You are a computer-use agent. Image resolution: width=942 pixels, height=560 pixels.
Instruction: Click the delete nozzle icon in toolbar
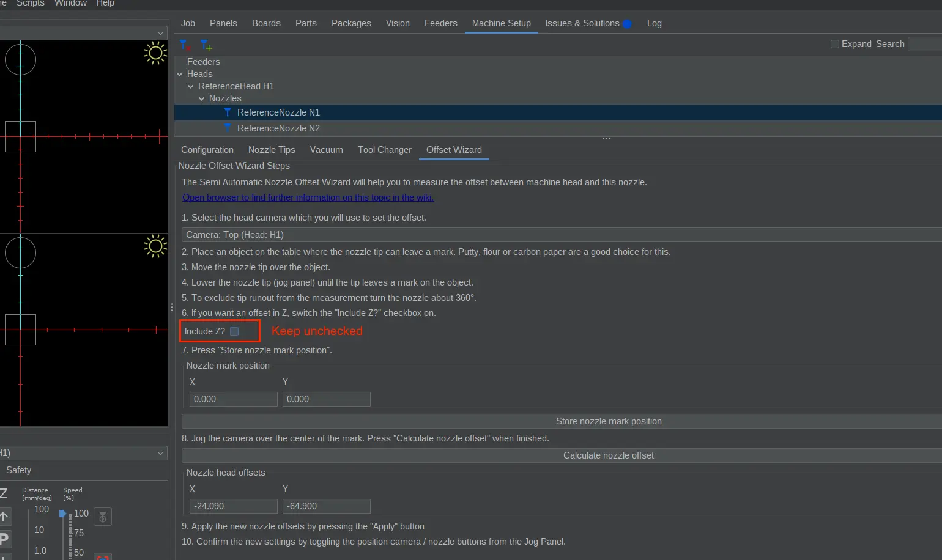pyautogui.click(x=185, y=45)
